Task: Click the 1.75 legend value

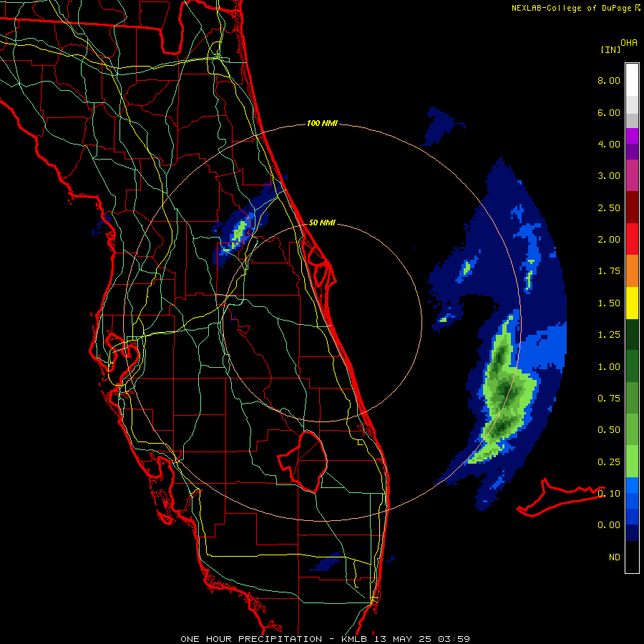Action: coord(609,271)
